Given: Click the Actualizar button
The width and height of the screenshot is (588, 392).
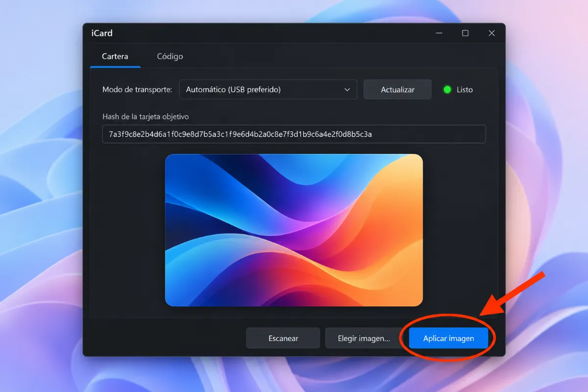Looking at the screenshot, I should (x=397, y=90).
